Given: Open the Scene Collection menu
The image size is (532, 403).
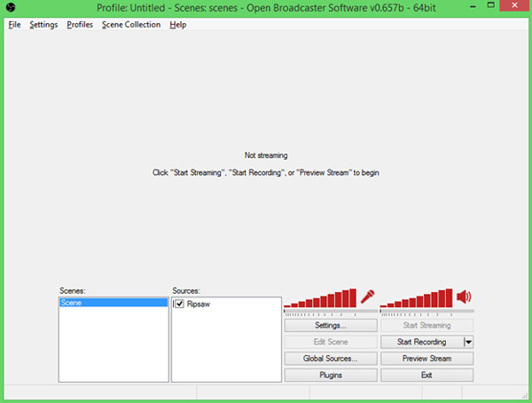Looking at the screenshot, I should point(131,25).
